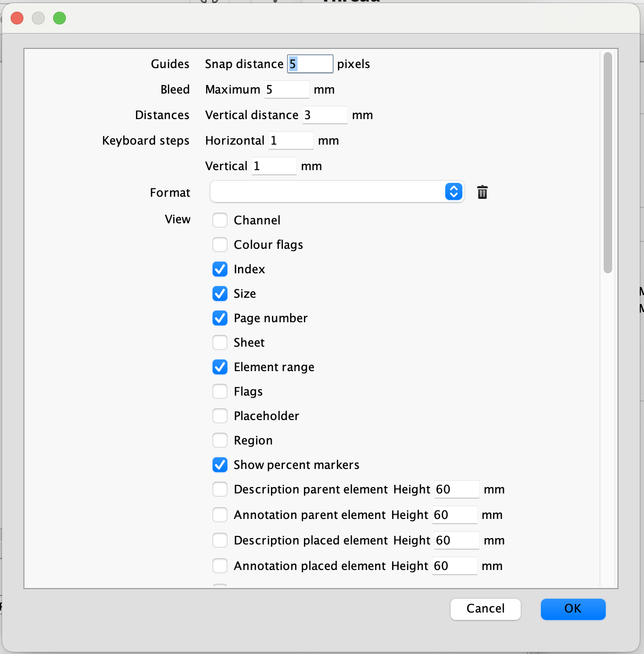644x654 pixels.
Task: Disable Show percent markers
Action: pos(220,465)
